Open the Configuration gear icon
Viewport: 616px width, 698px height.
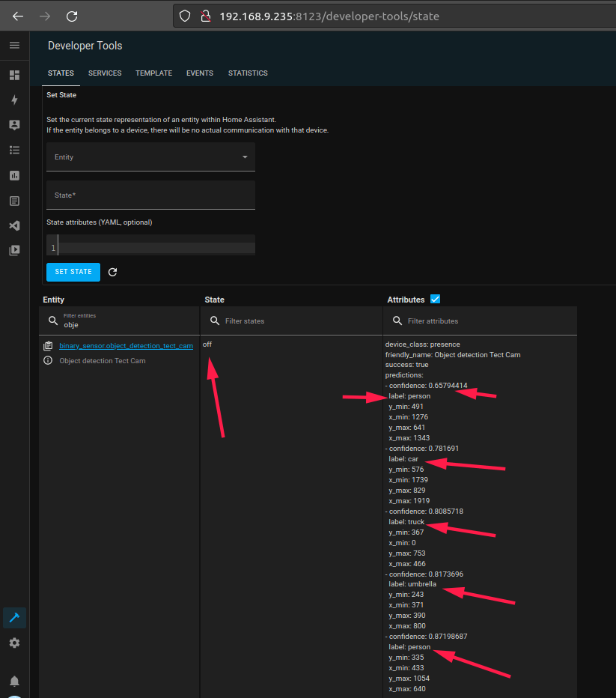(x=15, y=643)
